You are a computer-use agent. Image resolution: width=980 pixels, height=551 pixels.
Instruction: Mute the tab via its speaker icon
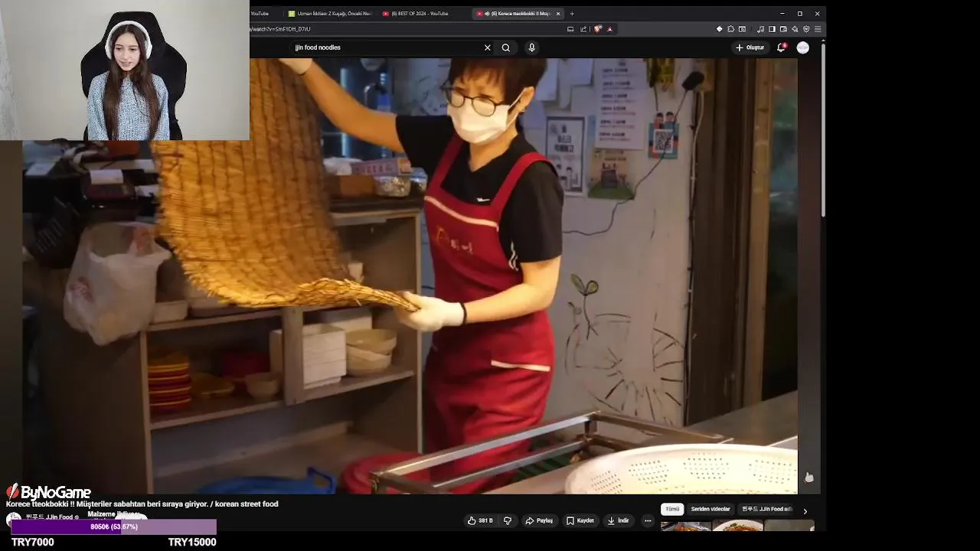tap(487, 14)
